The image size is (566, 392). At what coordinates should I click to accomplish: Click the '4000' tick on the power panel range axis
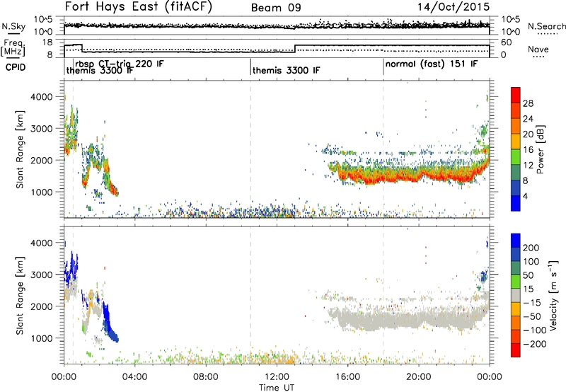[41, 97]
